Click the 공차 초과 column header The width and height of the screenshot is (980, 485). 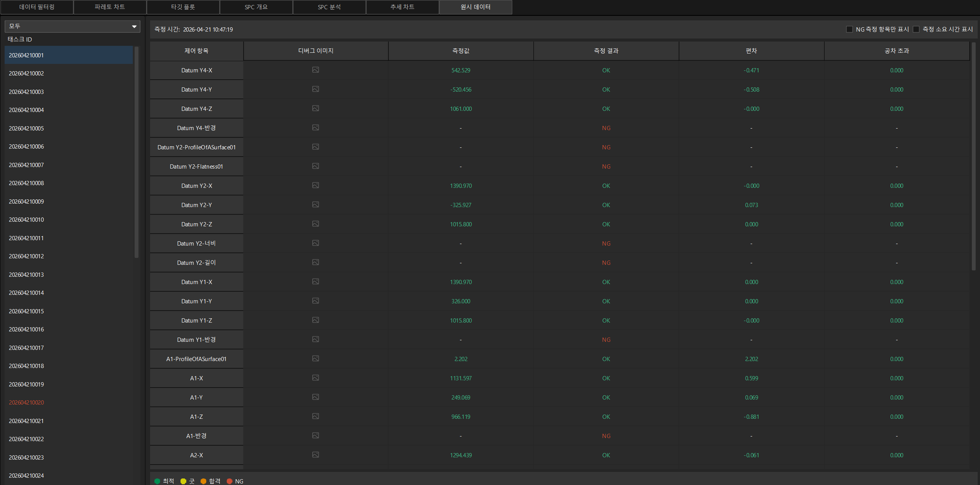point(896,51)
